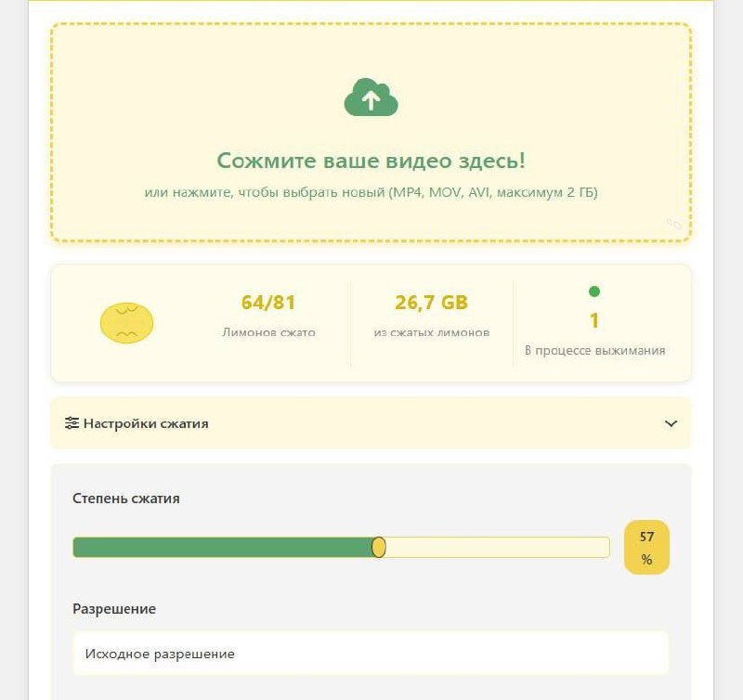
Task: Click the 64/81 Лимонов сжато counter
Action: [268, 315]
